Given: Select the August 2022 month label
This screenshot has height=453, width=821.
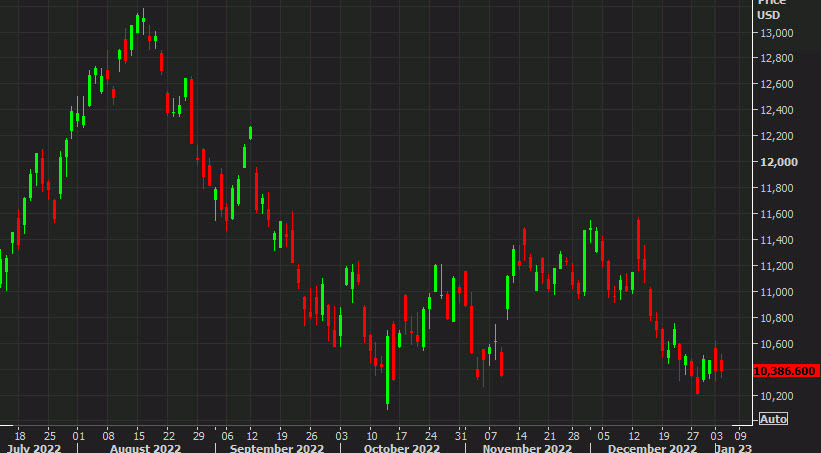Looking at the screenshot, I should pos(146,448).
